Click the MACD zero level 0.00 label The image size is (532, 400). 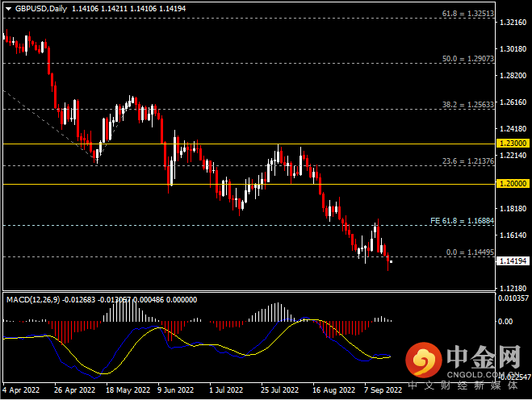pyautogui.click(x=505, y=321)
